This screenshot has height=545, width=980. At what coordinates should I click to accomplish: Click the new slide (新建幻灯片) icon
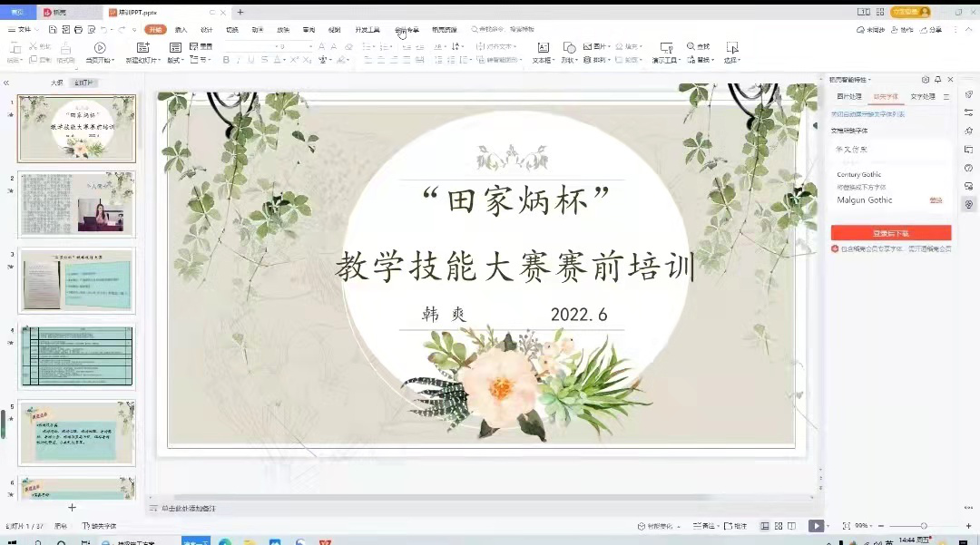(142, 47)
